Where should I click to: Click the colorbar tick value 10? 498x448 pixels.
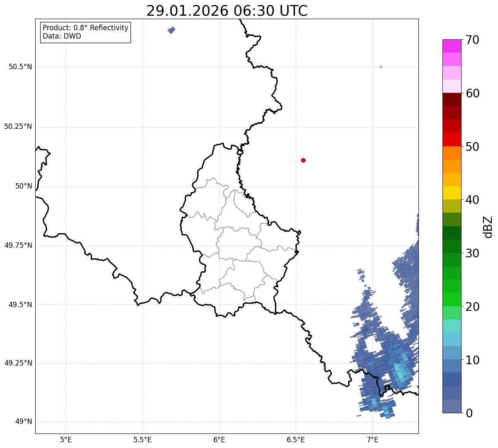click(x=473, y=360)
